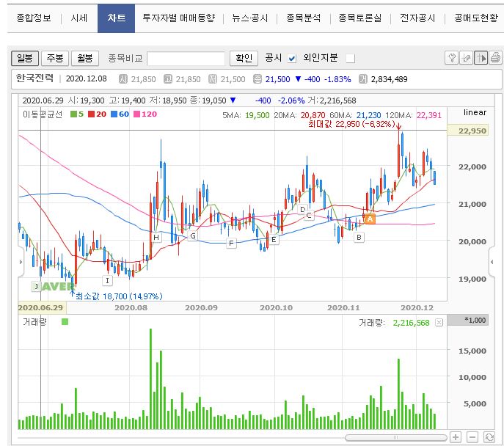Select the 일봉 daily candle button
The width and height of the screenshot is (504, 446).
[x=25, y=58]
